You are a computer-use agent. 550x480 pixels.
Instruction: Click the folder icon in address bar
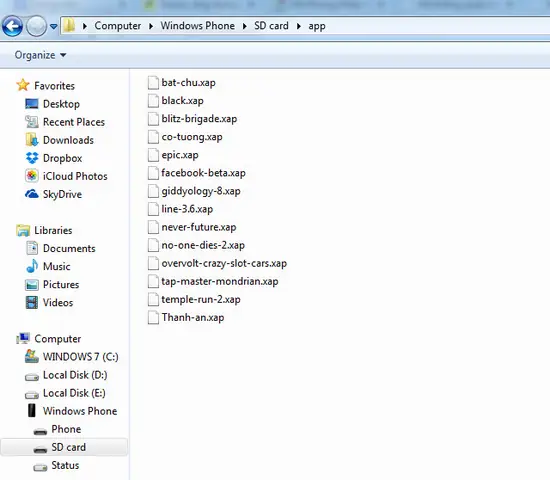69,26
